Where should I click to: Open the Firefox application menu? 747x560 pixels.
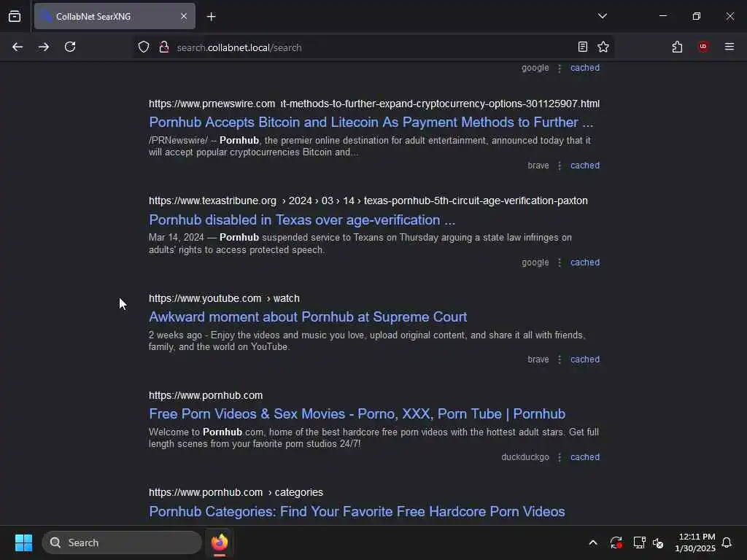point(729,47)
